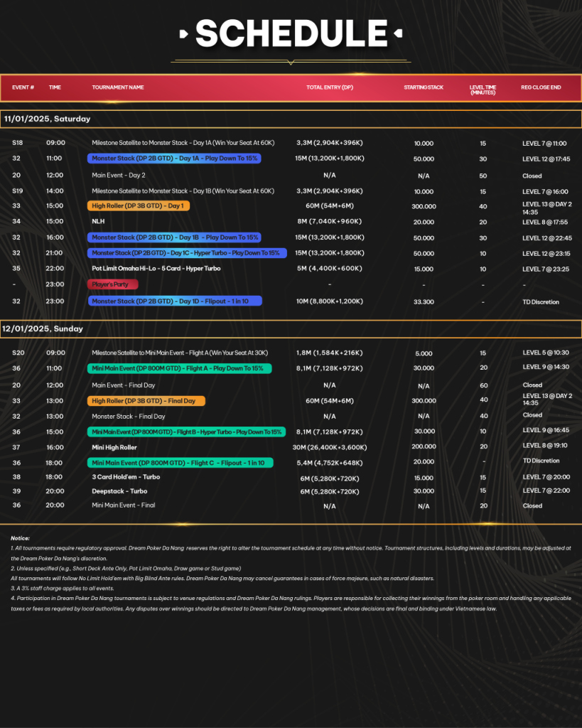Click the NLH tournament name
This screenshot has width=582, height=728.
click(x=98, y=222)
